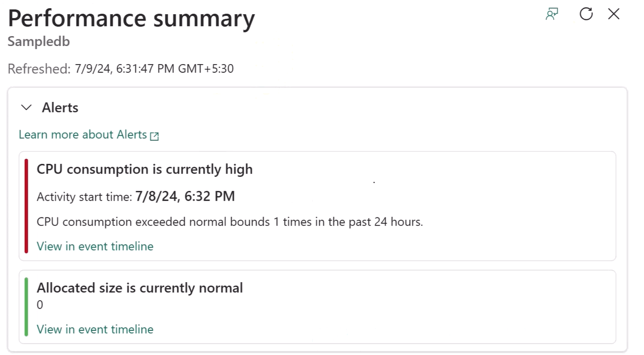
Task: Click the CPU exceeded normal bounds description
Action: pos(229,222)
